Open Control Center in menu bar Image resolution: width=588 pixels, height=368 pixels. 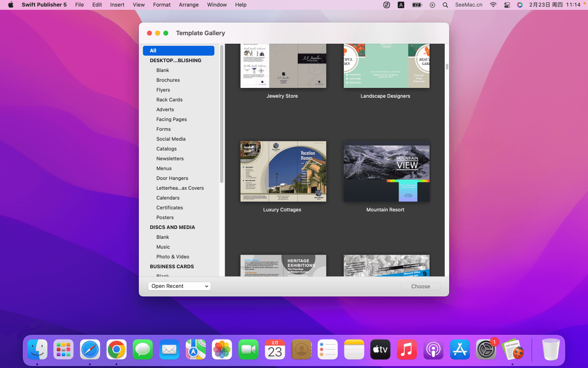click(507, 5)
